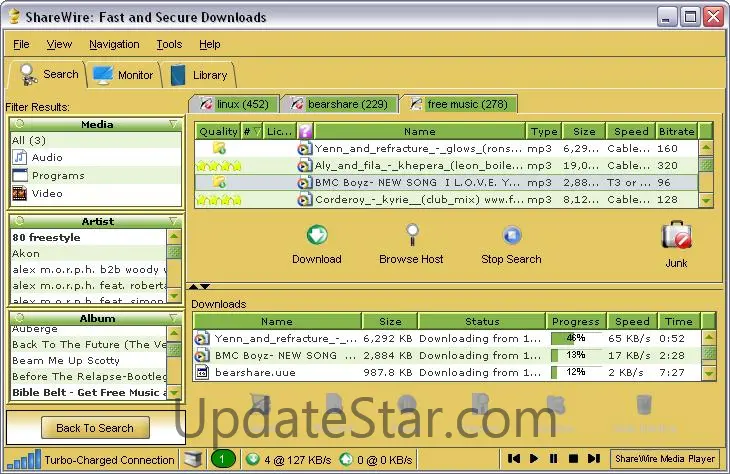
Task: Click the firewall status icon in status bar
Action: point(192,459)
